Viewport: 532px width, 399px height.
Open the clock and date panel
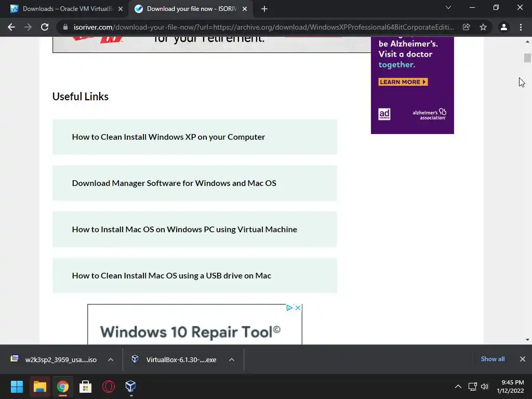pos(510,387)
